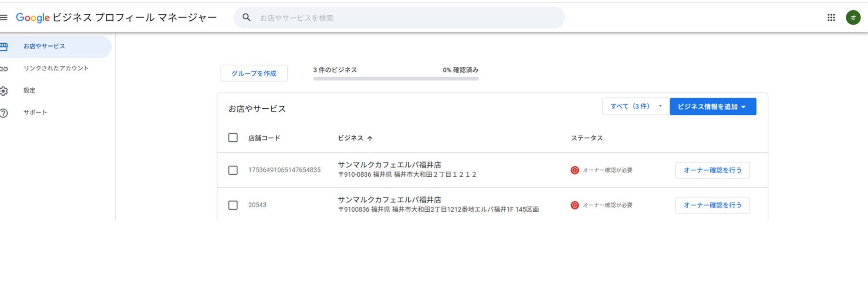Click the ステータス column header

tap(587, 138)
